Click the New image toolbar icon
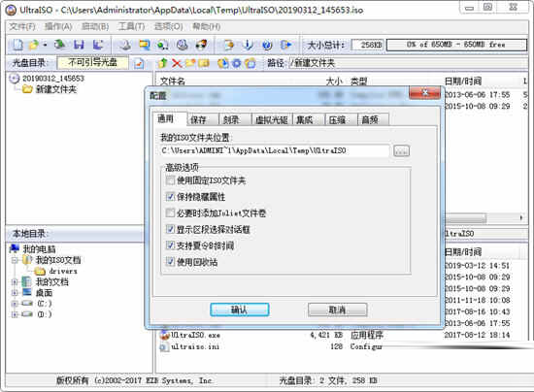 coord(17,45)
